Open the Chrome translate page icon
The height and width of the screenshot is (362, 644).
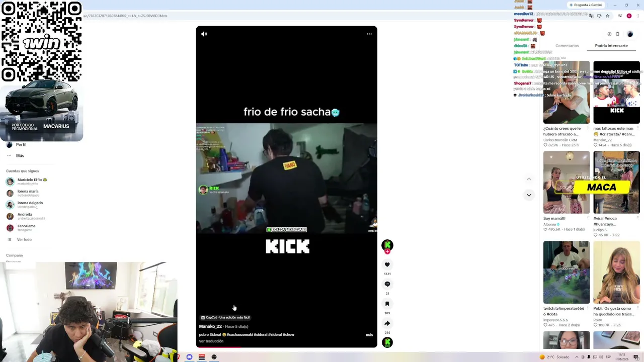591,16
